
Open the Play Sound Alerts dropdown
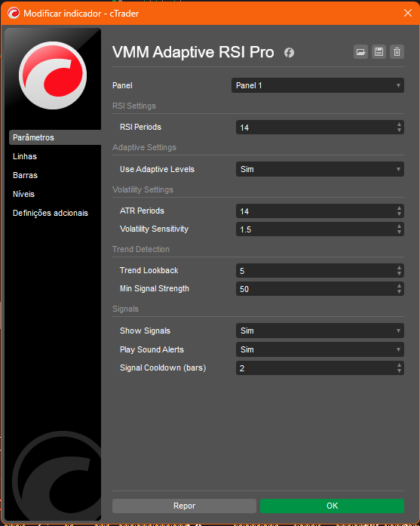click(x=320, y=349)
